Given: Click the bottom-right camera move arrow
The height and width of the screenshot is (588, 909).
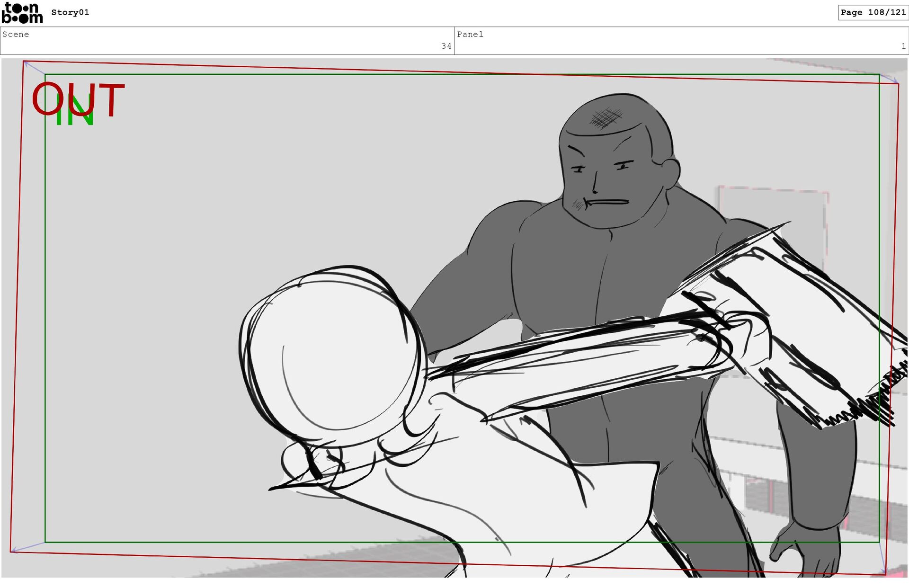Looking at the screenshot, I should [x=882, y=558].
